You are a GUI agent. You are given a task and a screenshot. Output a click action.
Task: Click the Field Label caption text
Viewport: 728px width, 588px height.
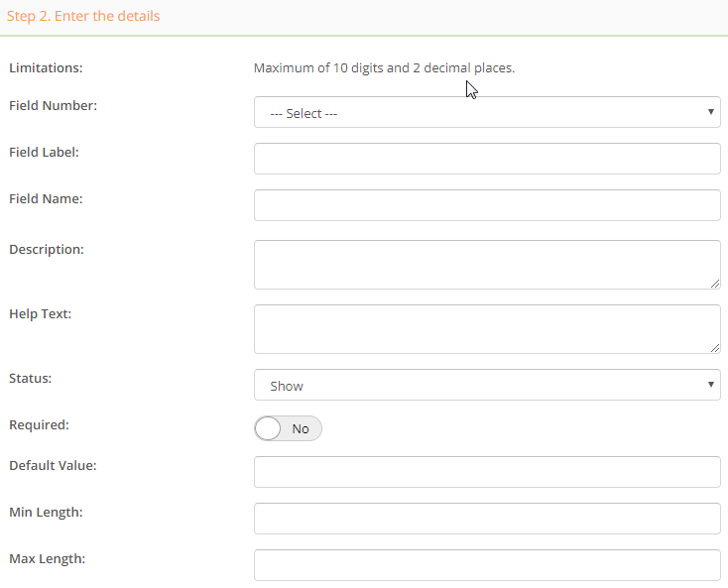coord(44,153)
